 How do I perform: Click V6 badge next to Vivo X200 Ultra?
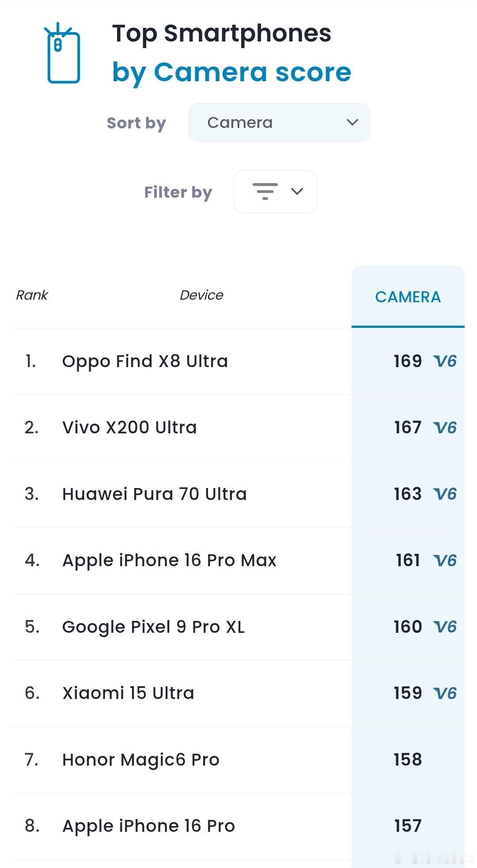[445, 428]
